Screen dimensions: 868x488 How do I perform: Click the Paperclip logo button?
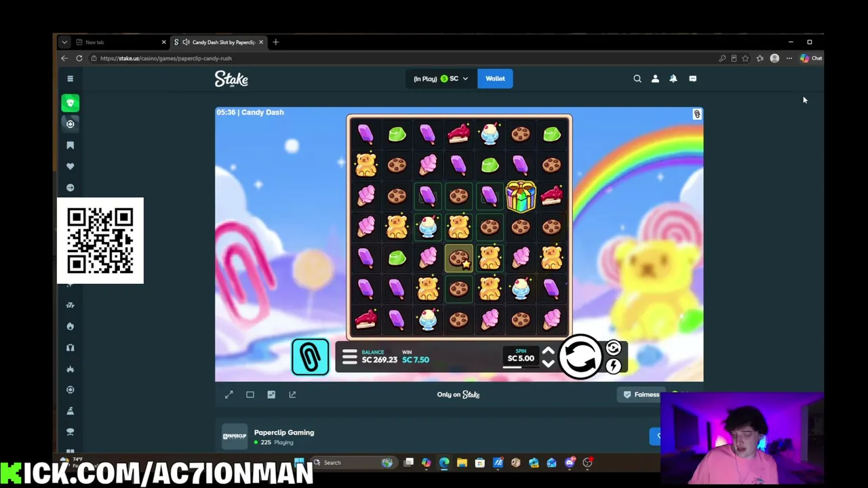tap(310, 357)
